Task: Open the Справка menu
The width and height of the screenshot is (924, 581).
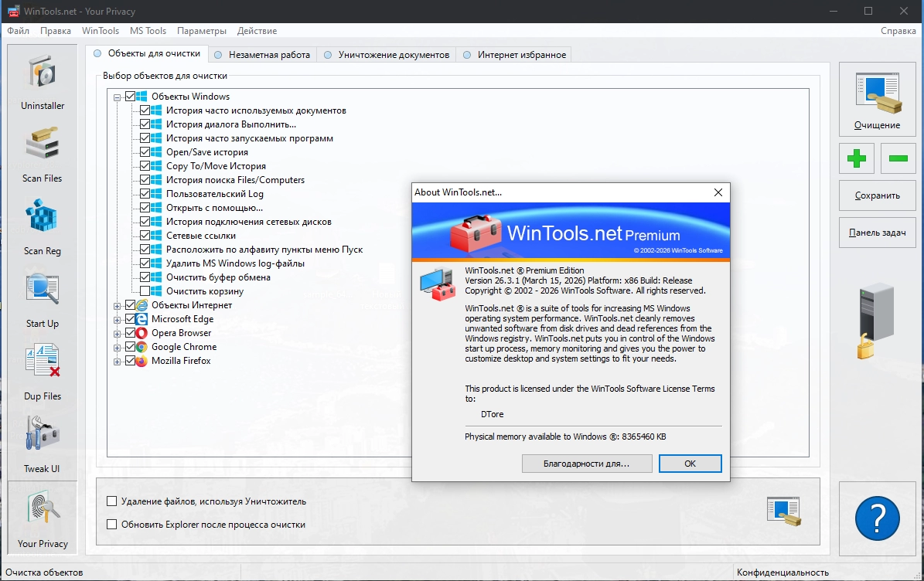Action: click(898, 31)
